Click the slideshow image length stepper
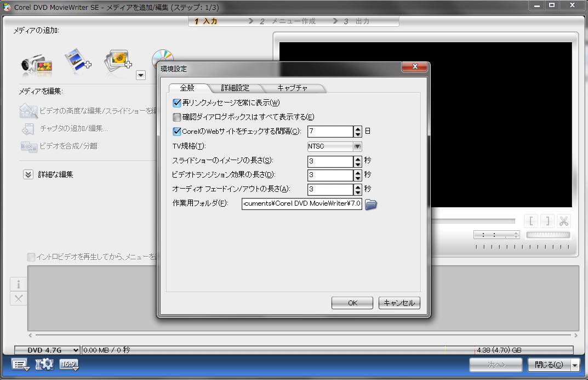This screenshot has height=380, width=588. point(358,161)
